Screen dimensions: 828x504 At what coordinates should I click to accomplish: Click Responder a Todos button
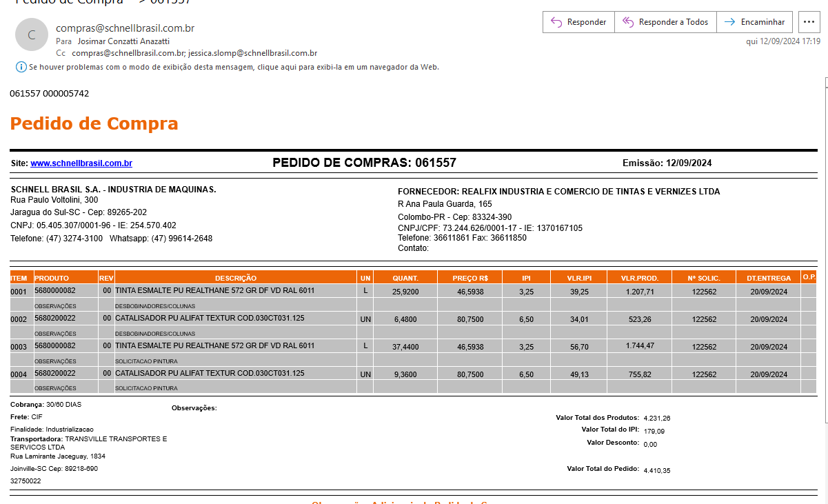[x=665, y=22]
